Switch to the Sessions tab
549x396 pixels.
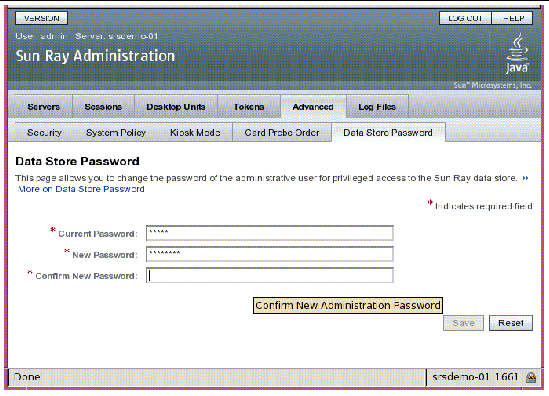tap(103, 107)
